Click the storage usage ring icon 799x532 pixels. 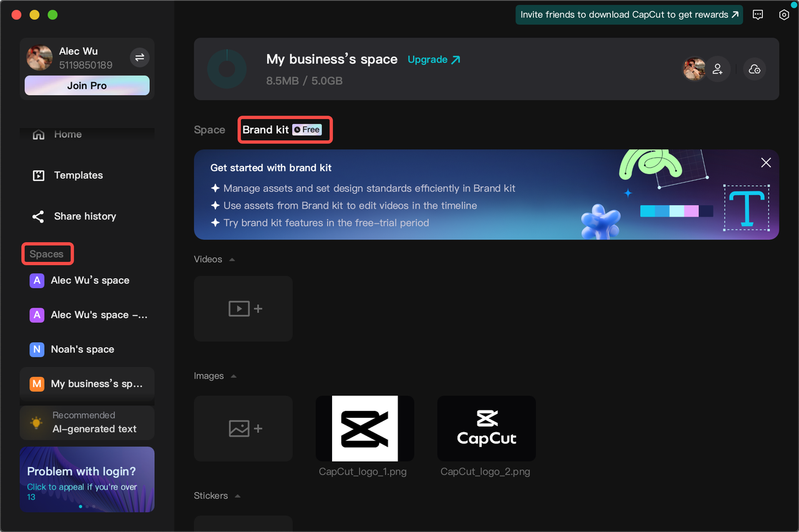226,69
